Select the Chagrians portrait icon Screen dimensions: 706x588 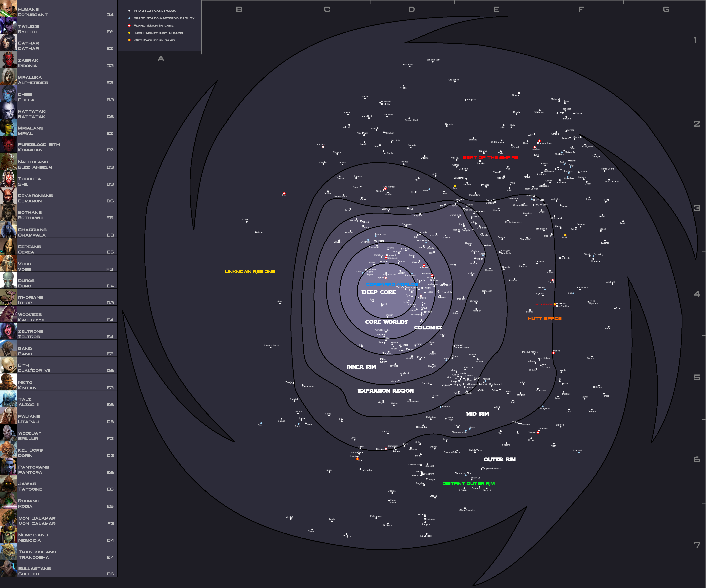[x=8, y=229]
